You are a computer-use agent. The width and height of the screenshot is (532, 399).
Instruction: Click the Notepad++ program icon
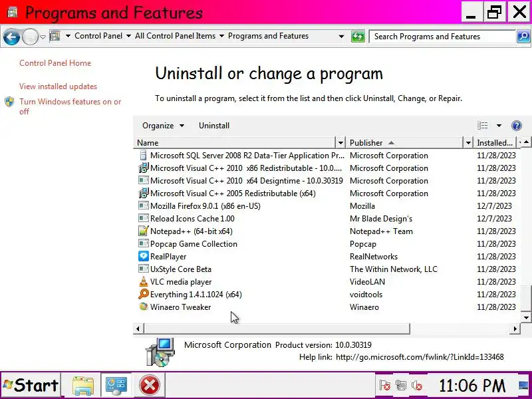(x=144, y=231)
